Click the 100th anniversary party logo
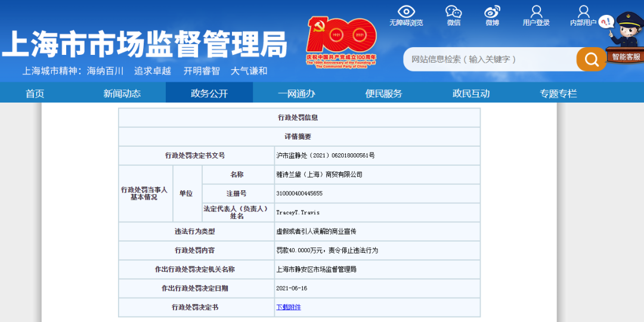This screenshot has height=322, width=644. coord(341,42)
